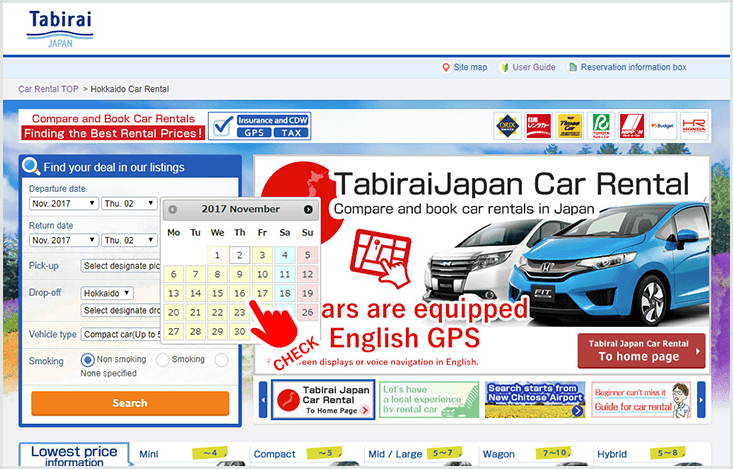Select the Hybrid car class tab
This screenshot has height=469, width=733.
tap(650, 454)
